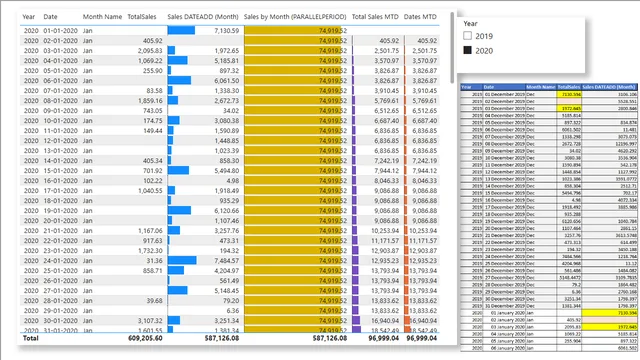Screen dimensions: 640x360
Task: Click Sales by Month (PARALLELPERIOD) header
Action: pyautogui.click(x=295, y=17)
